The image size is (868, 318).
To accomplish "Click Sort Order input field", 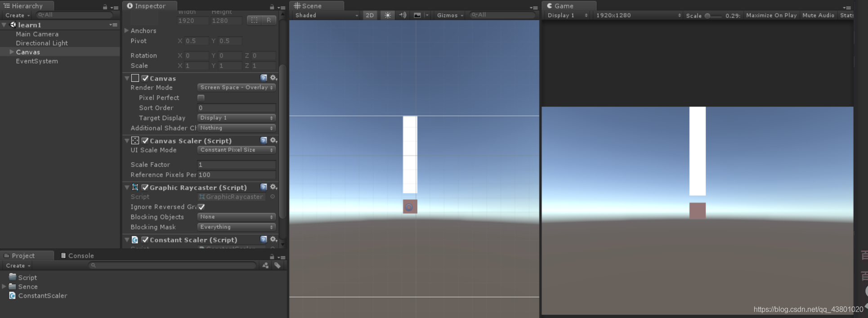I will 236,108.
